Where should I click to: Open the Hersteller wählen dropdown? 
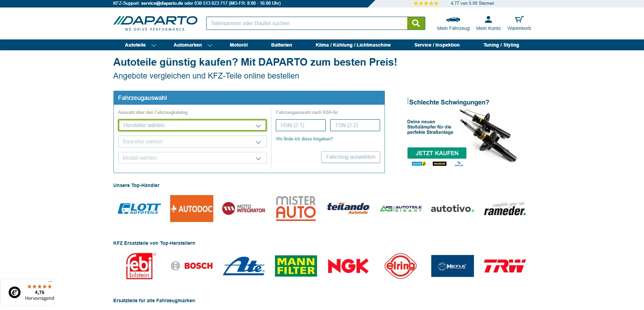tap(192, 125)
